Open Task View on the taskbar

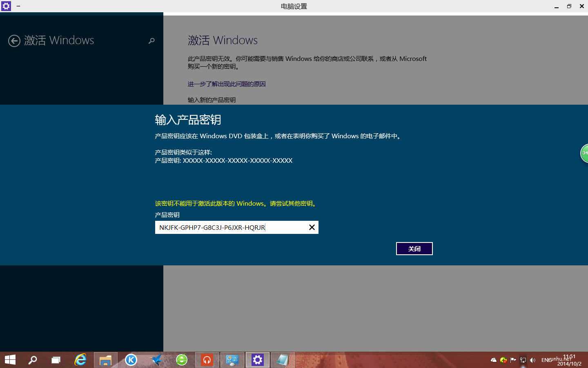tap(56, 360)
